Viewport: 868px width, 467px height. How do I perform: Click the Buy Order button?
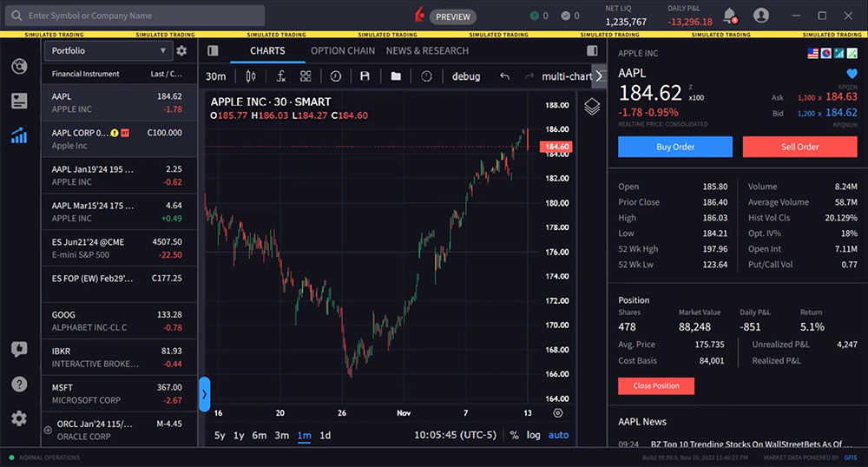[x=674, y=147]
